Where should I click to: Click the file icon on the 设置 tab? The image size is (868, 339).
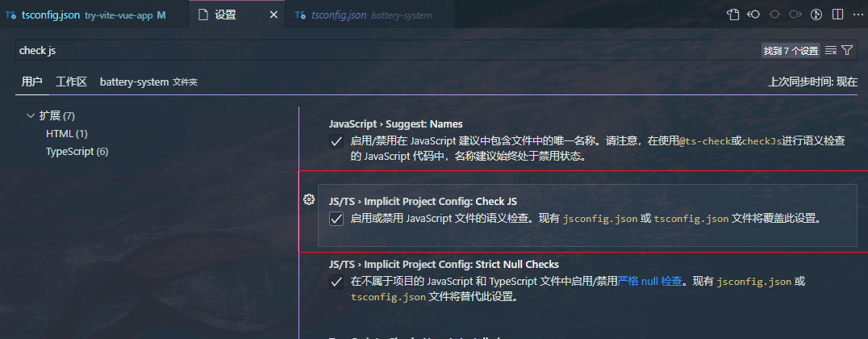[x=202, y=15]
